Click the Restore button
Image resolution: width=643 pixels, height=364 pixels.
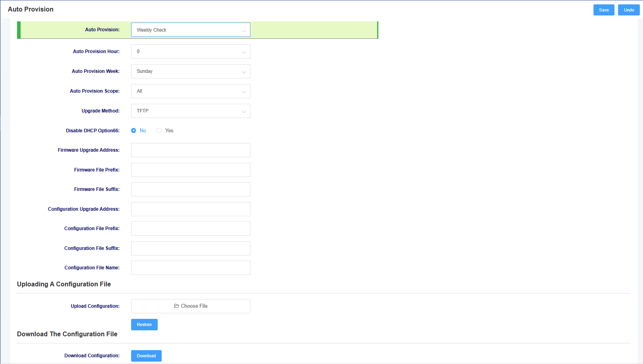point(144,324)
